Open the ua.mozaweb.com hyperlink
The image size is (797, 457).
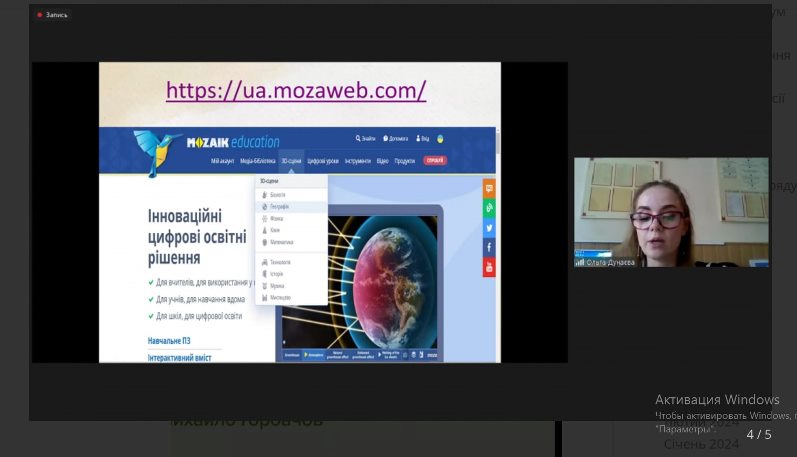click(296, 90)
